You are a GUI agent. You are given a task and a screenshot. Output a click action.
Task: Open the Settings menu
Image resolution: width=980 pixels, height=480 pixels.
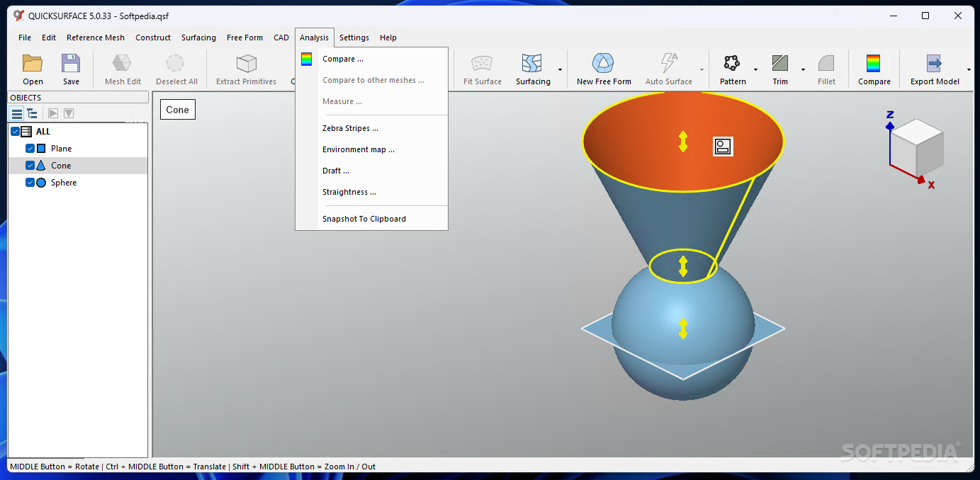point(354,38)
